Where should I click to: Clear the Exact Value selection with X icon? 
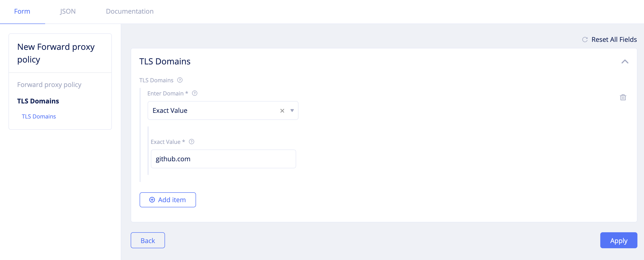coord(282,110)
